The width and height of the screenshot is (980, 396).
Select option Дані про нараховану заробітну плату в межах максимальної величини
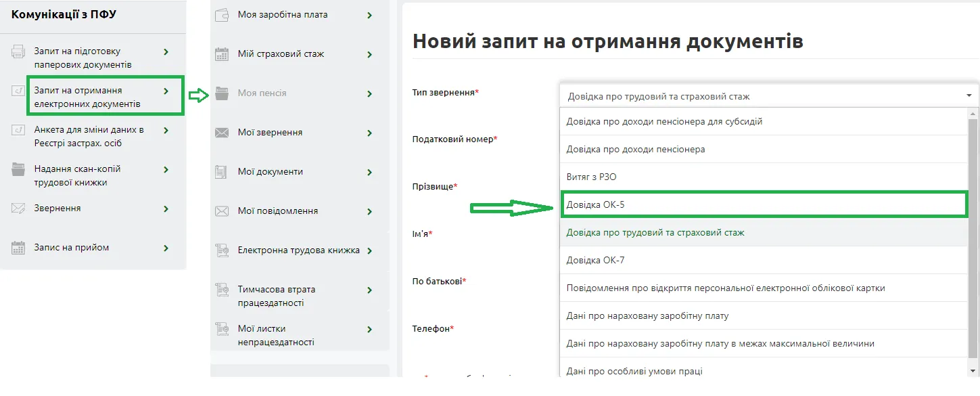[x=764, y=343]
